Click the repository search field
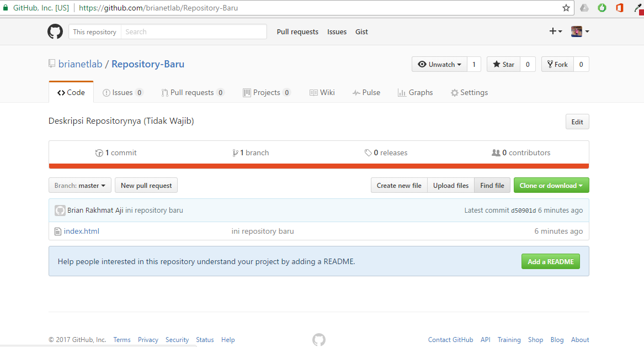Screen dimensions: 644x347 pyautogui.click(x=194, y=31)
